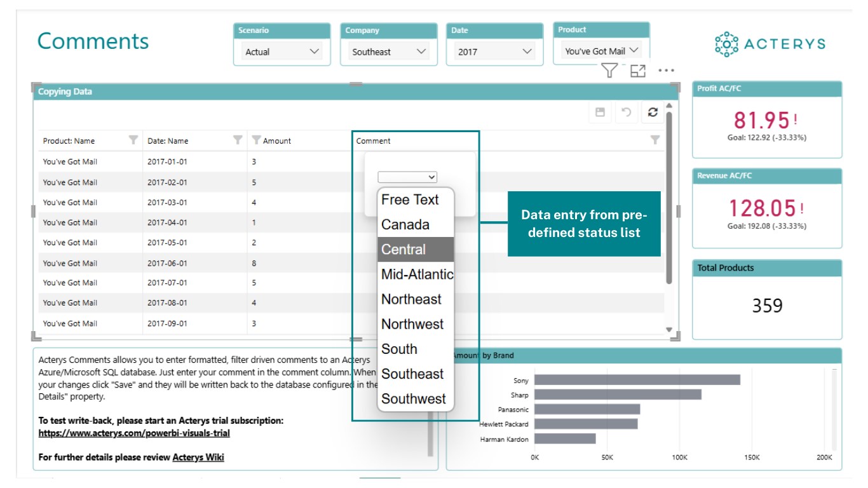Image resolution: width=868 pixels, height=488 pixels.
Task: Select Free Text from the list
Action: (x=416, y=200)
